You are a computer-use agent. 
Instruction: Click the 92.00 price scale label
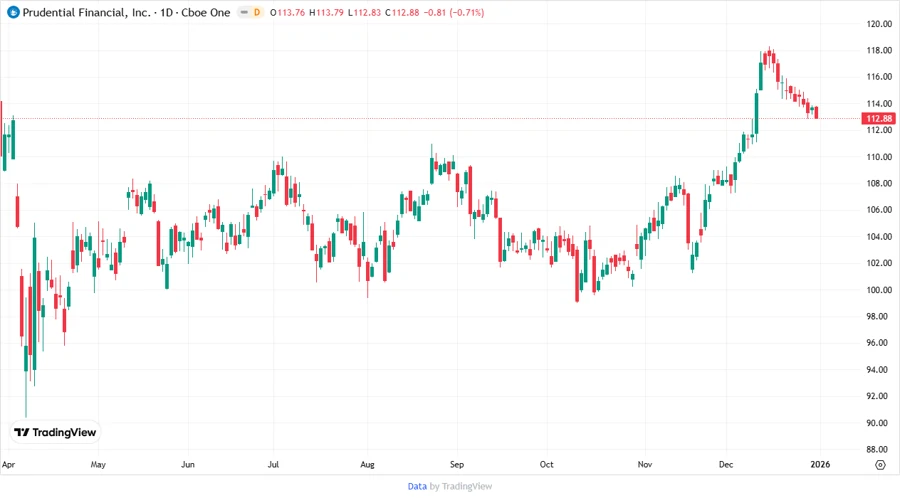click(879, 396)
